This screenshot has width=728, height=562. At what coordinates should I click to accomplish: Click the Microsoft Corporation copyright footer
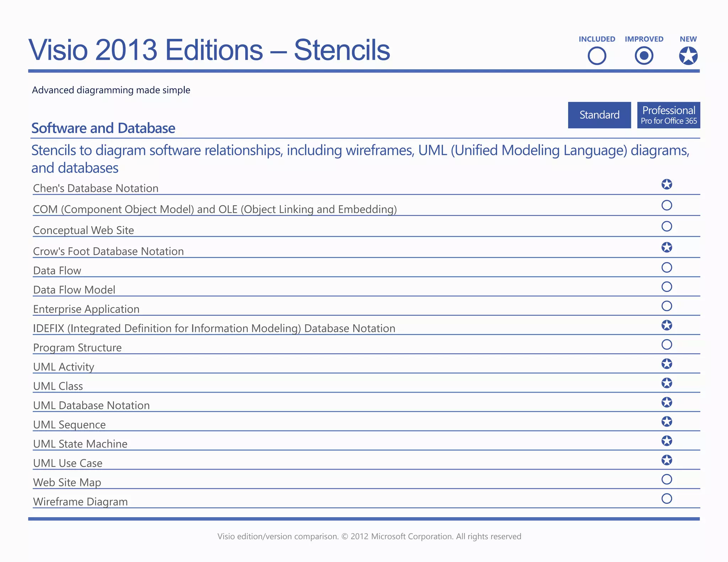pyautogui.click(x=369, y=536)
